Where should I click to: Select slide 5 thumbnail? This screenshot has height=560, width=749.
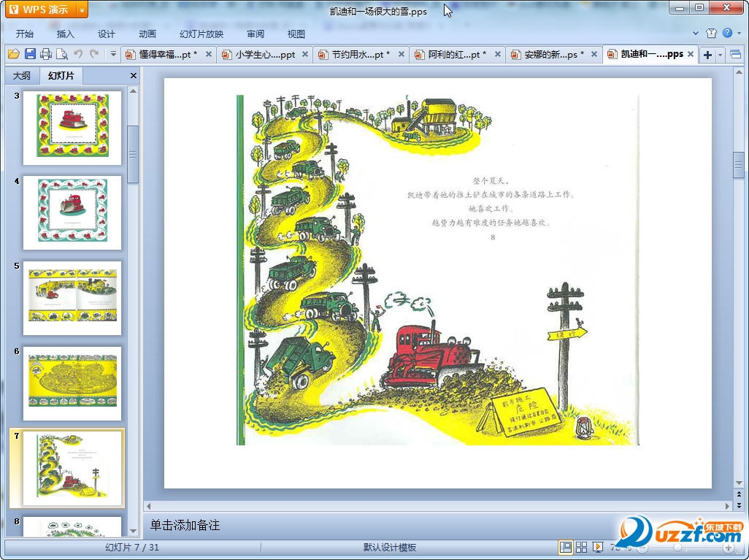(x=72, y=296)
